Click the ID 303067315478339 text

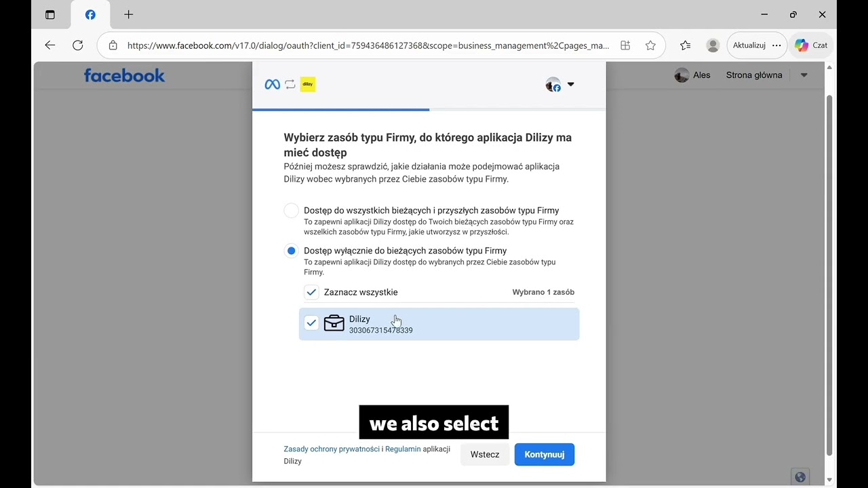click(380, 330)
